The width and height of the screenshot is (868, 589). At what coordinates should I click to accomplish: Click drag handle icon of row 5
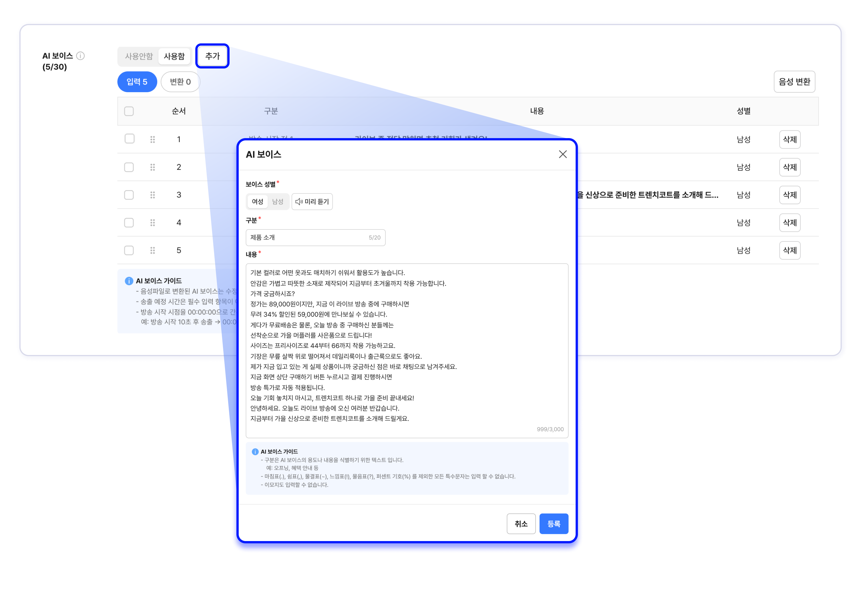tap(152, 250)
